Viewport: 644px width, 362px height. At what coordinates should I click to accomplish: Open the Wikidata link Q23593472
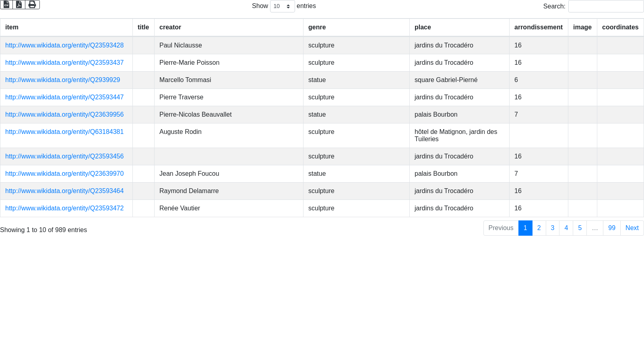click(64, 208)
